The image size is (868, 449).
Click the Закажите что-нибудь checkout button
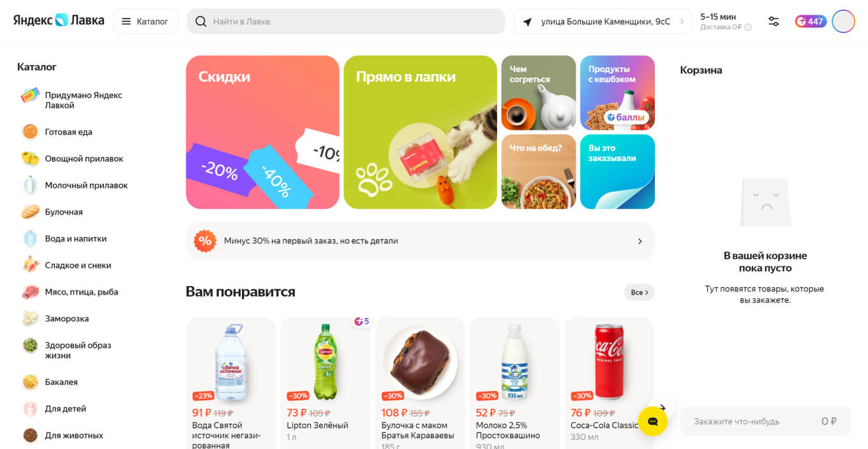tap(765, 422)
